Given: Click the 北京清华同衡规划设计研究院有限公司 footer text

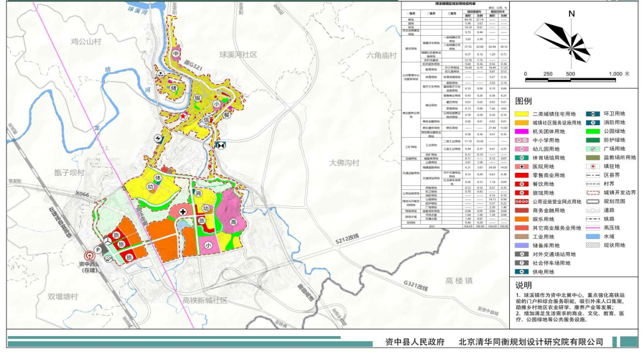Looking at the screenshot, I should click(531, 341).
